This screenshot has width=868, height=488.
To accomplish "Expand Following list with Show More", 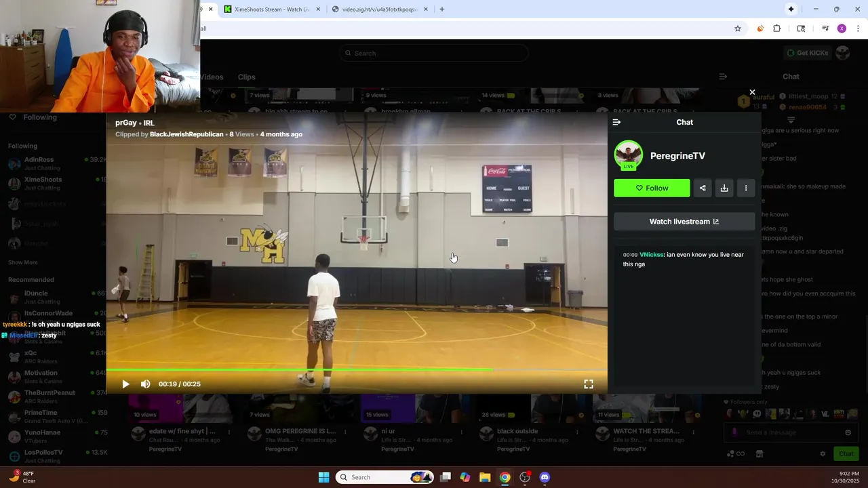I will (23, 262).
